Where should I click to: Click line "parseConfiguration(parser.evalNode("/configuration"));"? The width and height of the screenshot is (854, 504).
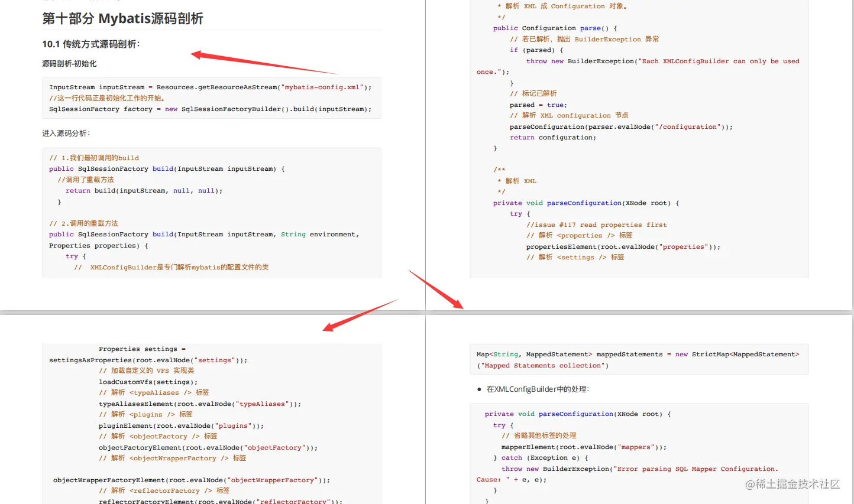pos(621,127)
